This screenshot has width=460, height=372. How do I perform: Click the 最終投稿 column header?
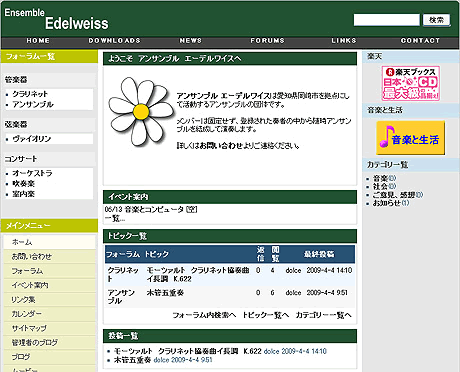coord(319,254)
